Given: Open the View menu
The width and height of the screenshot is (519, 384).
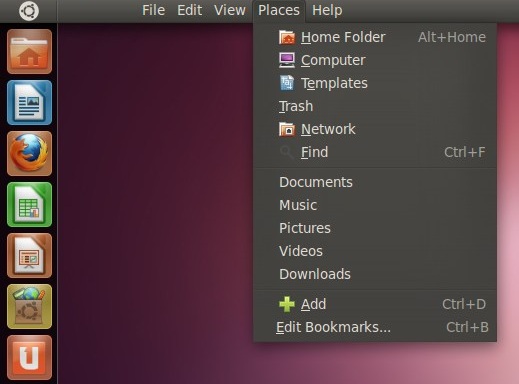Looking at the screenshot, I should (230, 10).
